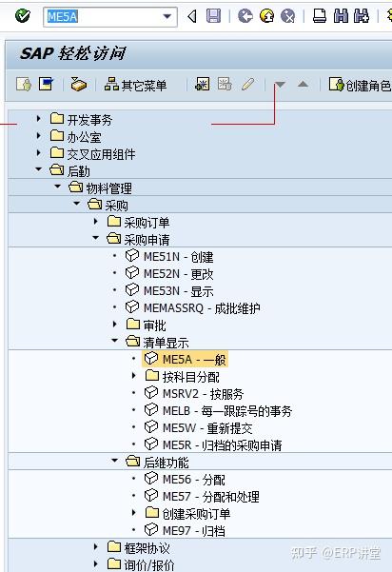Viewport: 392px width, 572px height.
Task: Click the green Enter checkmark icon
Action: tap(23, 16)
